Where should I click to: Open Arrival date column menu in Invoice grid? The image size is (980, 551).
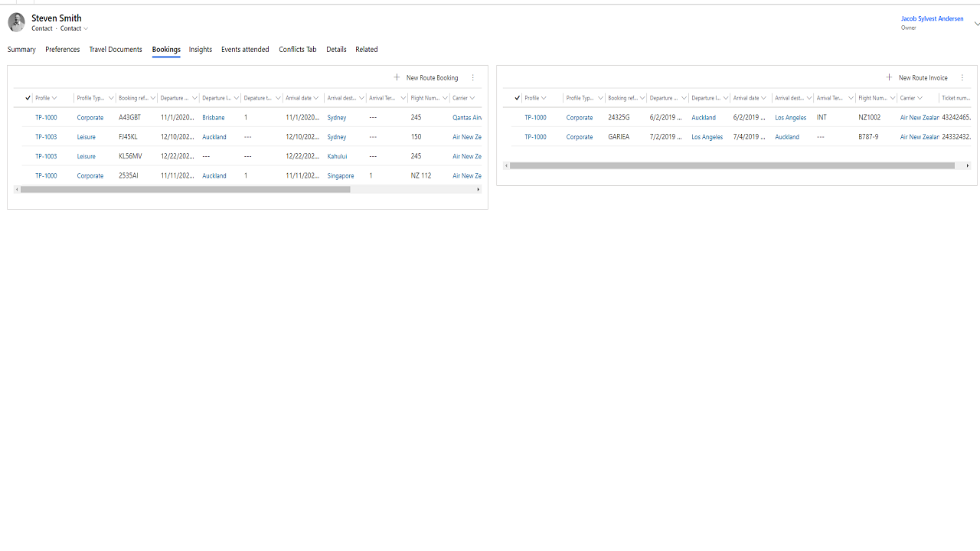click(x=763, y=98)
